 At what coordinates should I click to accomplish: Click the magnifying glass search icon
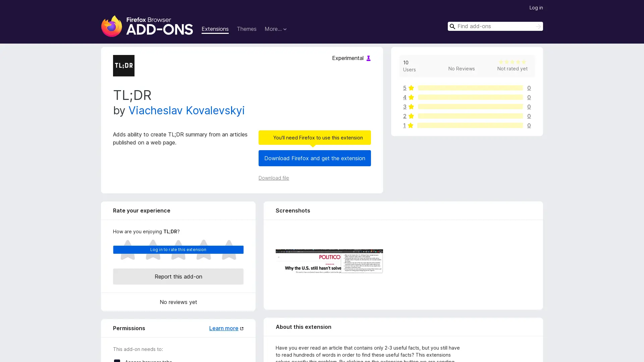click(452, 26)
